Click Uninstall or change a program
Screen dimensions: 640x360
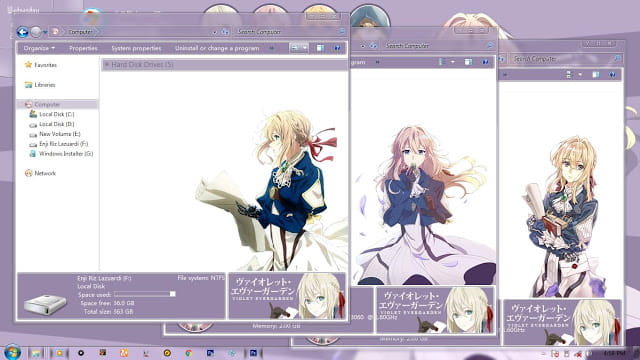coord(217,48)
